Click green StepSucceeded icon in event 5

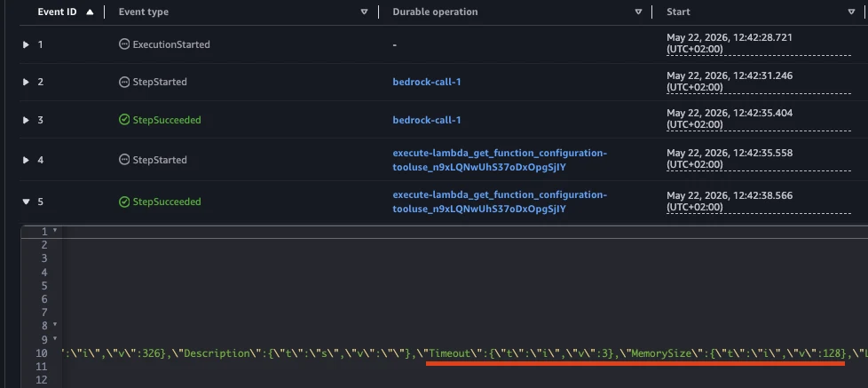pos(124,202)
